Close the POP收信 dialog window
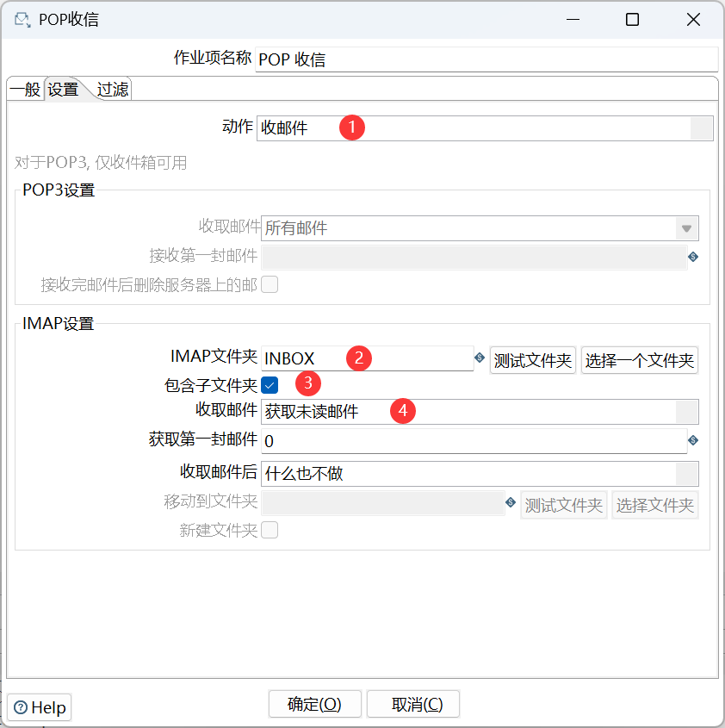 tap(693, 20)
